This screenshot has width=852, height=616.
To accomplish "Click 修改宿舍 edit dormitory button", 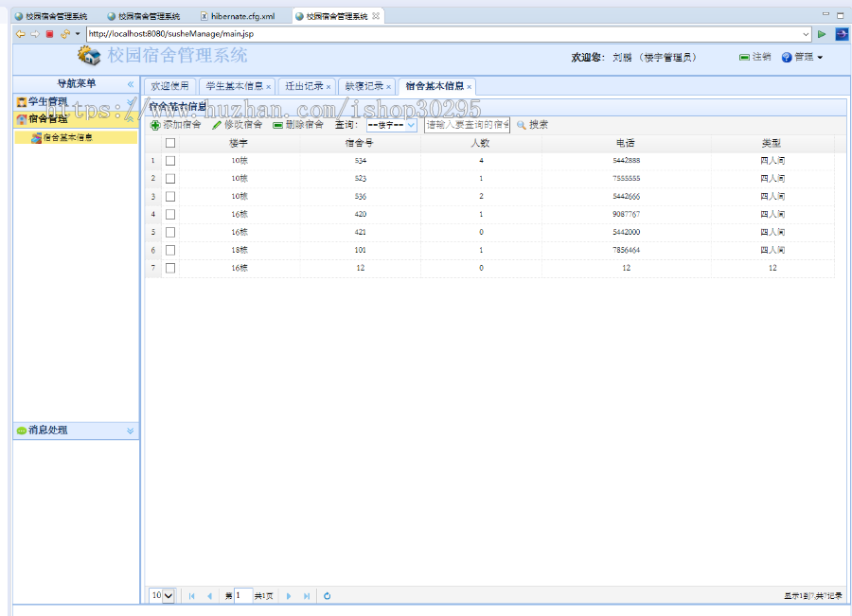I will pyautogui.click(x=238, y=125).
